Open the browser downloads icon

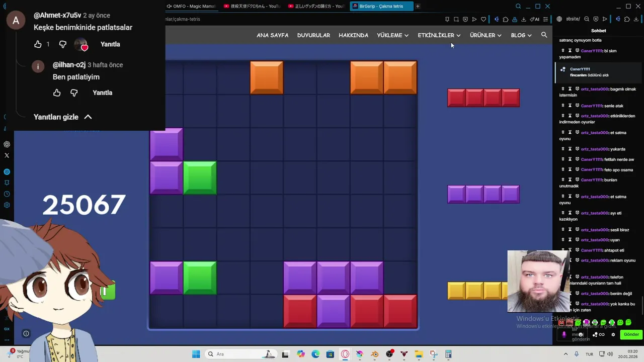[524, 19]
